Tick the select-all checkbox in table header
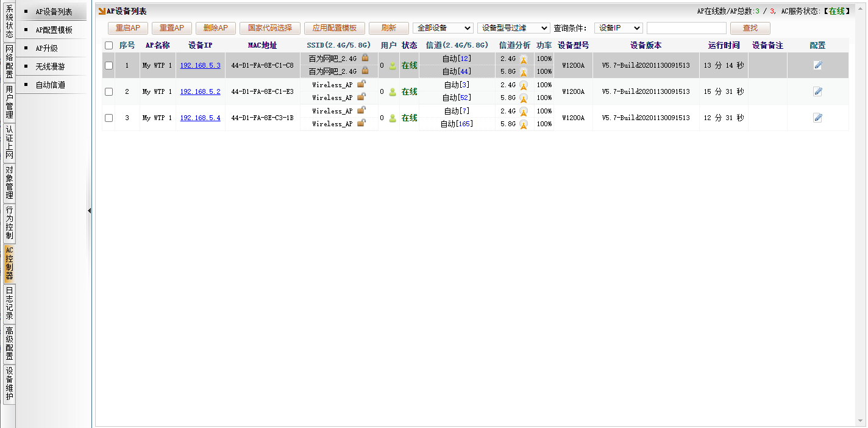 pos(108,46)
